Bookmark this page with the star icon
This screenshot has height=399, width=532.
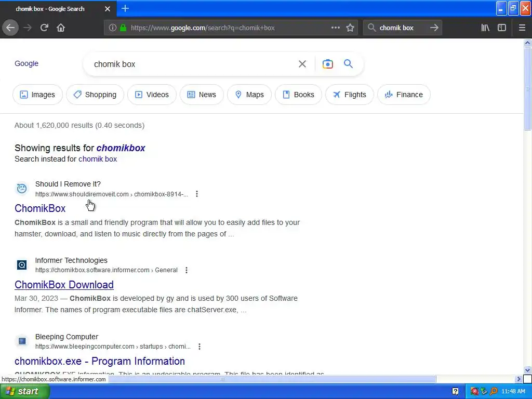[x=350, y=28]
